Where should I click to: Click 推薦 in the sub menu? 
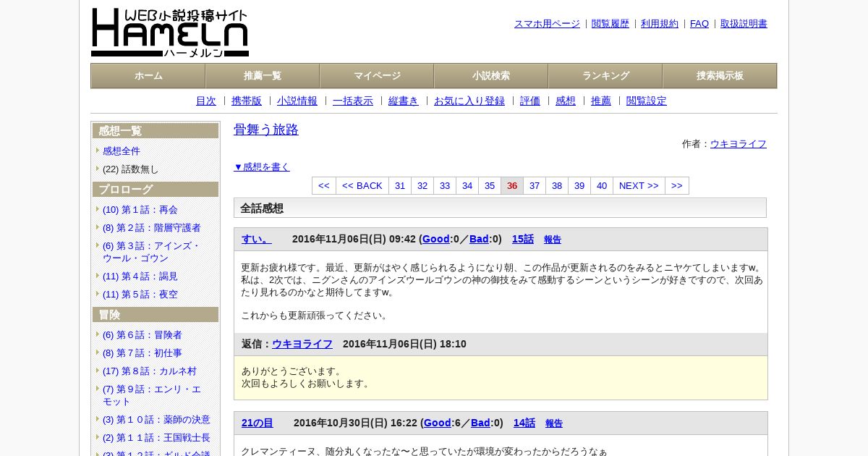pyautogui.click(x=601, y=101)
